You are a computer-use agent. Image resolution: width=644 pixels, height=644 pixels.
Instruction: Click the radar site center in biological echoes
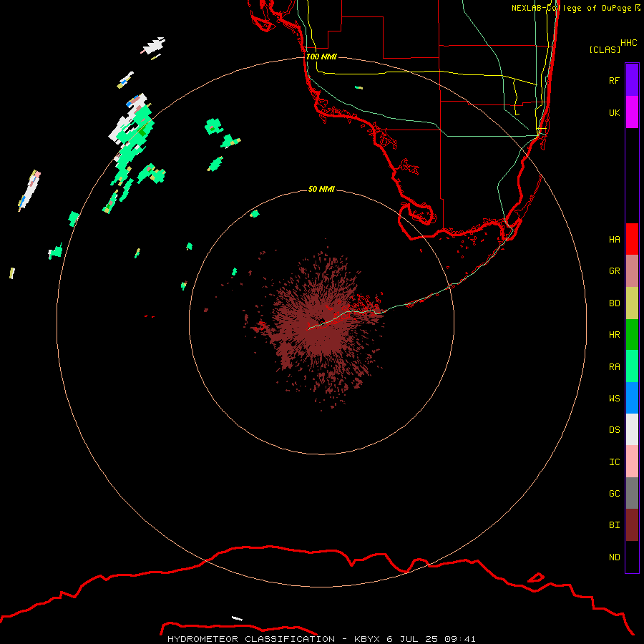pyautogui.click(x=322, y=321)
